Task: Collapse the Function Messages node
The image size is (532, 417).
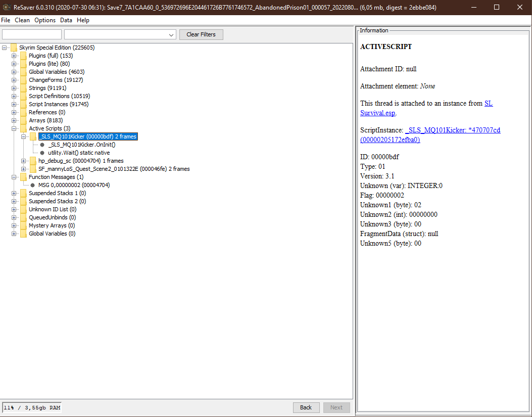Action: click(x=14, y=177)
